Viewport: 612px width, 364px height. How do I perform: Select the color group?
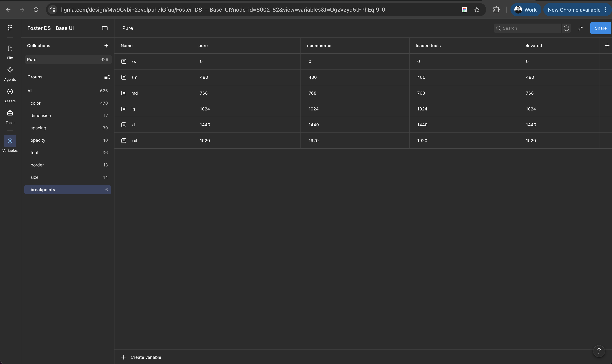click(67, 103)
